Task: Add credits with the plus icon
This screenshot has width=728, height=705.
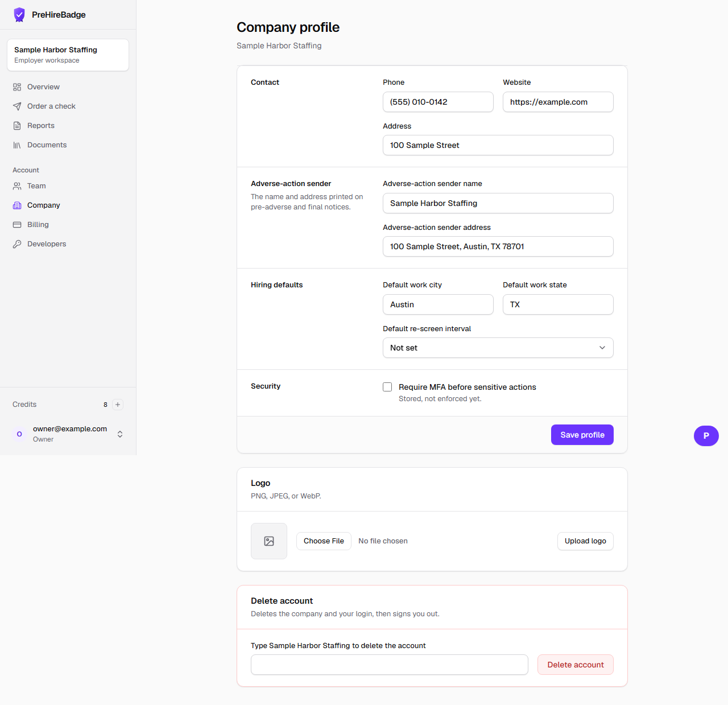Action: [118, 405]
